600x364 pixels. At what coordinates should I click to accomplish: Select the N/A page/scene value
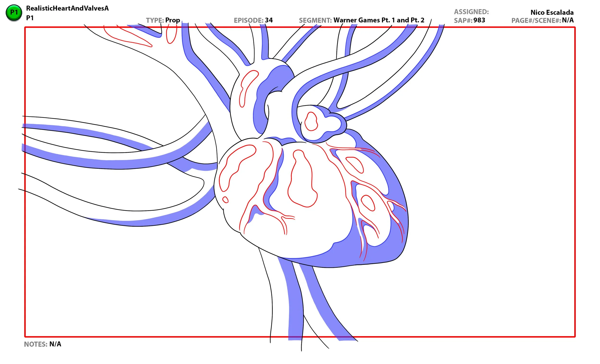(568, 20)
